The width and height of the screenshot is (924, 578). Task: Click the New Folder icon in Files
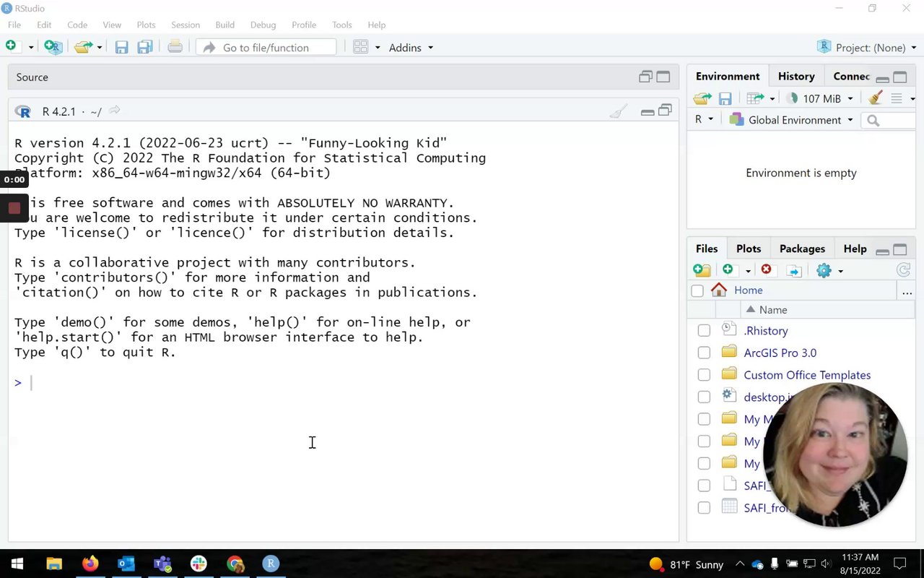click(702, 270)
